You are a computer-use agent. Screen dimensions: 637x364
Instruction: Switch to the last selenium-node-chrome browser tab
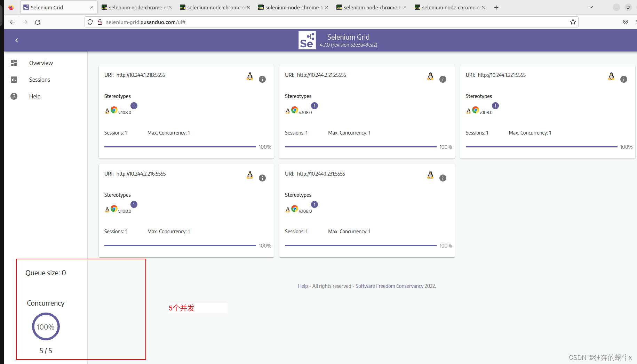pos(450,7)
